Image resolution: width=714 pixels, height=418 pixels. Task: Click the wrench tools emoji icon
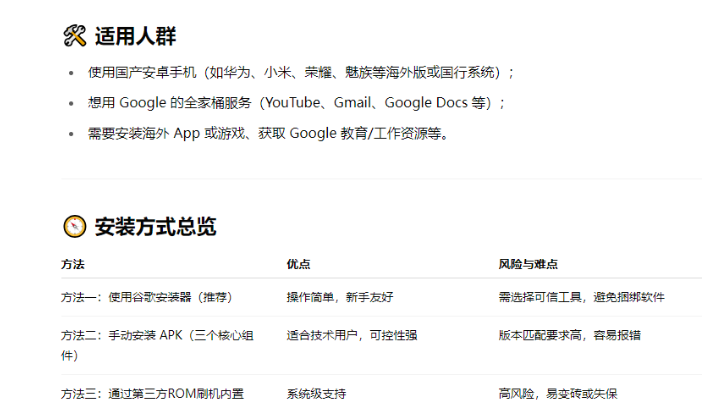click(x=74, y=36)
